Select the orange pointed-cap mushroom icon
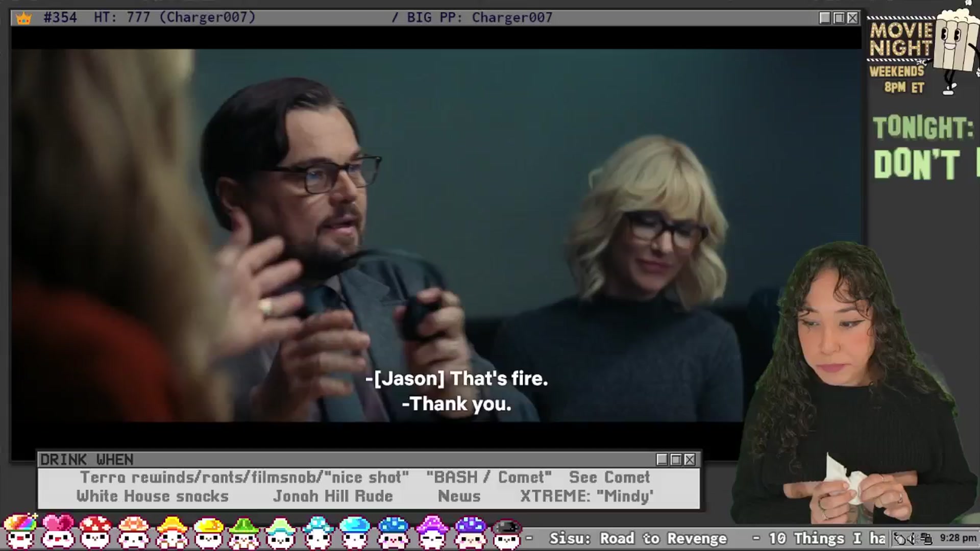Viewport: 980px width, 551px height. (x=171, y=532)
